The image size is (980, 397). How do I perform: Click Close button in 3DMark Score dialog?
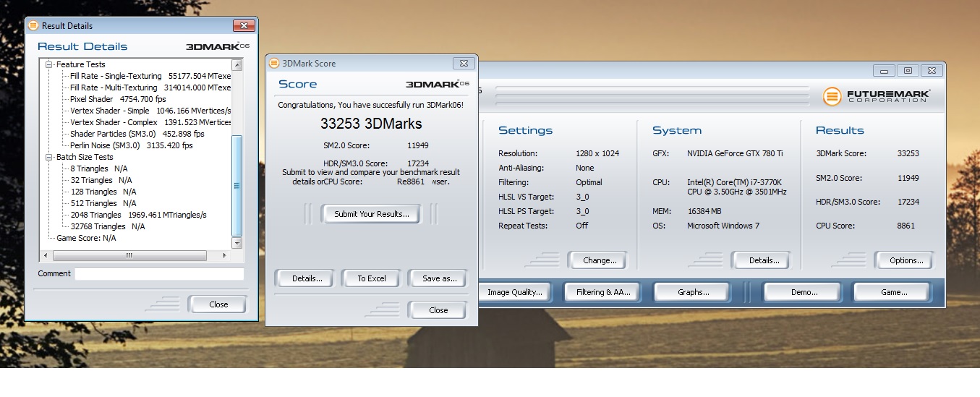[x=438, y=310]
